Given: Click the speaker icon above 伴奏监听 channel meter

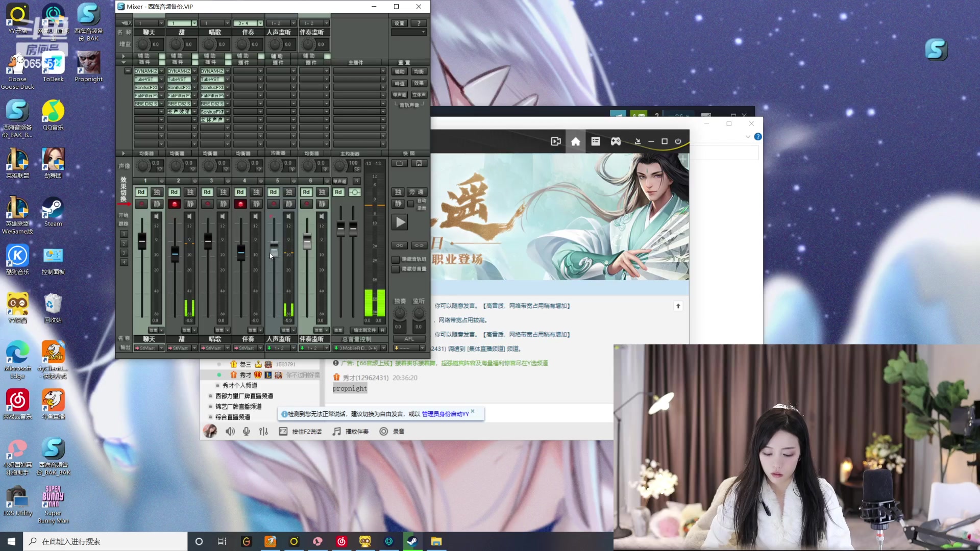Looking at the screenshot, I should coord(322,216).
